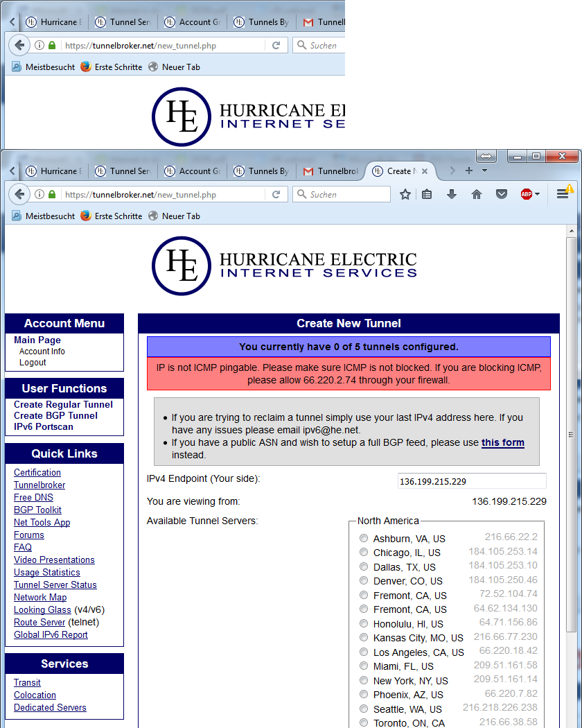Go to the home page icon
582x728 pixels.
coord(477,195)
